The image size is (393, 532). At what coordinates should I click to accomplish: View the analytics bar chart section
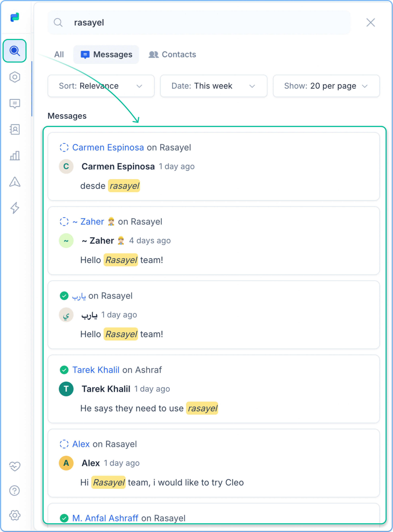click(x=15, y=156)
